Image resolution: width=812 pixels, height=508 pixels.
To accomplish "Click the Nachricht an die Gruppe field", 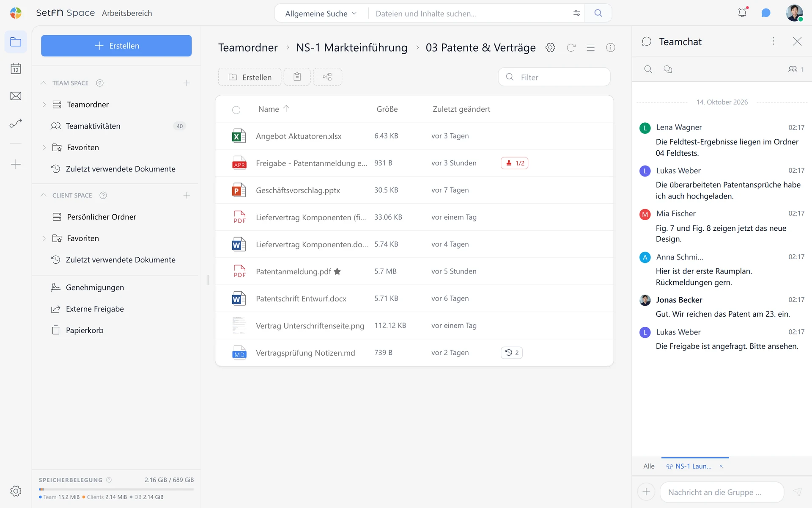I will (721, 492).
